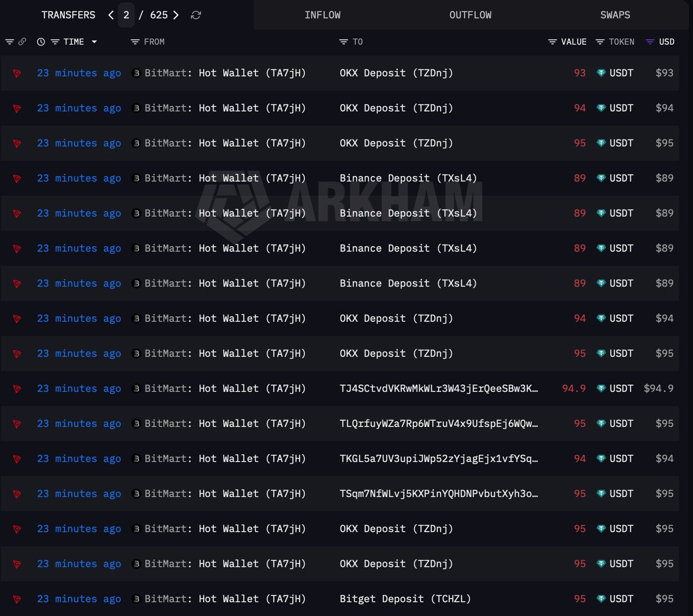Edit the current page number 2
The height and width of the screenshot is (616, 693).
click(126, 15)
